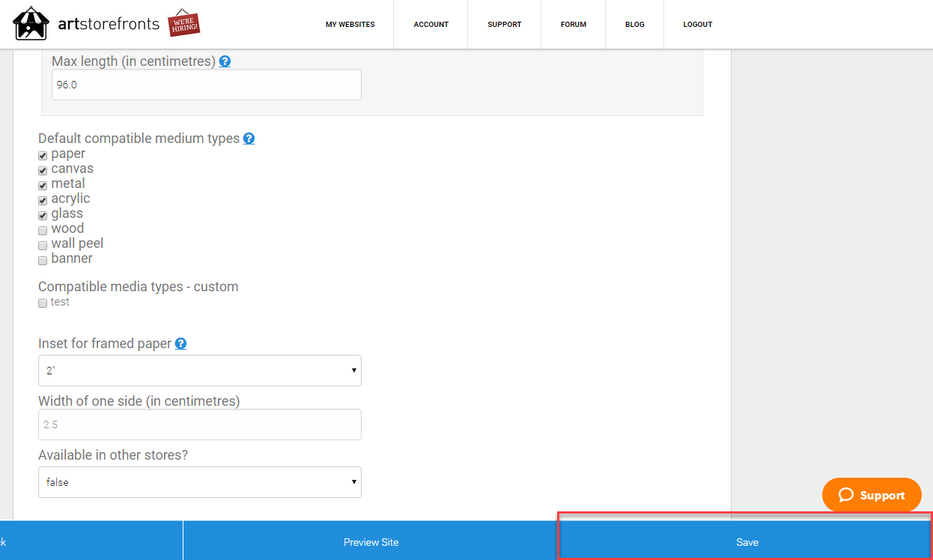Click the Max length input field
The width and height of the screenshot is (933, 560).
click(x=207, y=85)
